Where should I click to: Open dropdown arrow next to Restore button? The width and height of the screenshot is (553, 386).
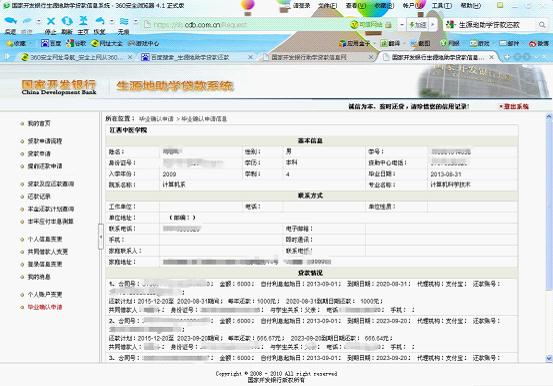click(111, 21)
